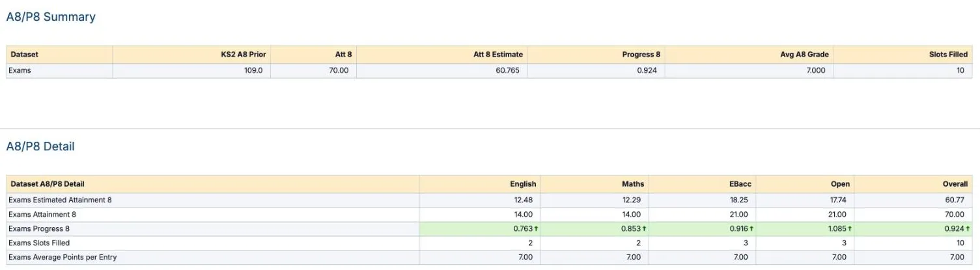
Task: Click the Overall column header
Action: tap(913, 184)
